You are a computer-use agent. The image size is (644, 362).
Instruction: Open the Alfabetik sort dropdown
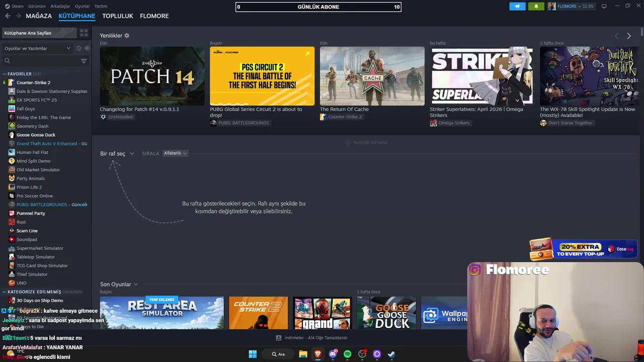click(175, 153)
